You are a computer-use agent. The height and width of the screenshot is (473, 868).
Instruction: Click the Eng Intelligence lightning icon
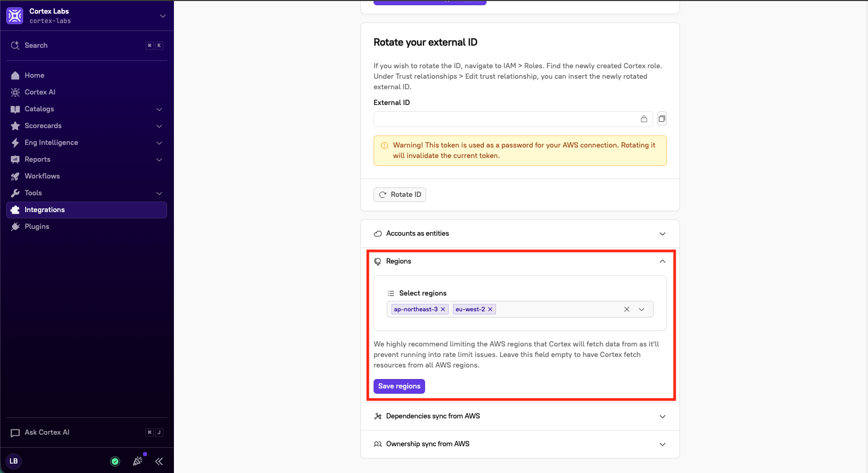(15, 143)
